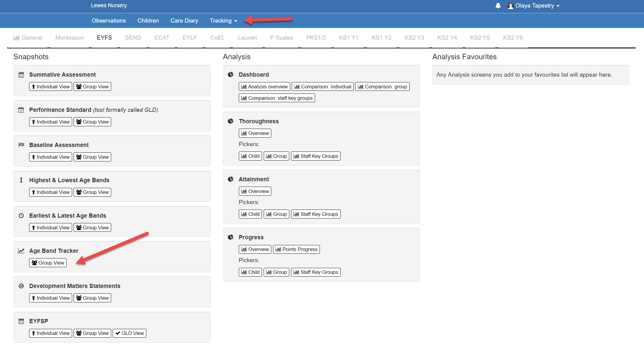Viewport: 644px width, 349px height.
Task: Click the Summative Assessment calendar icon
Action: (x=21, y=75)
